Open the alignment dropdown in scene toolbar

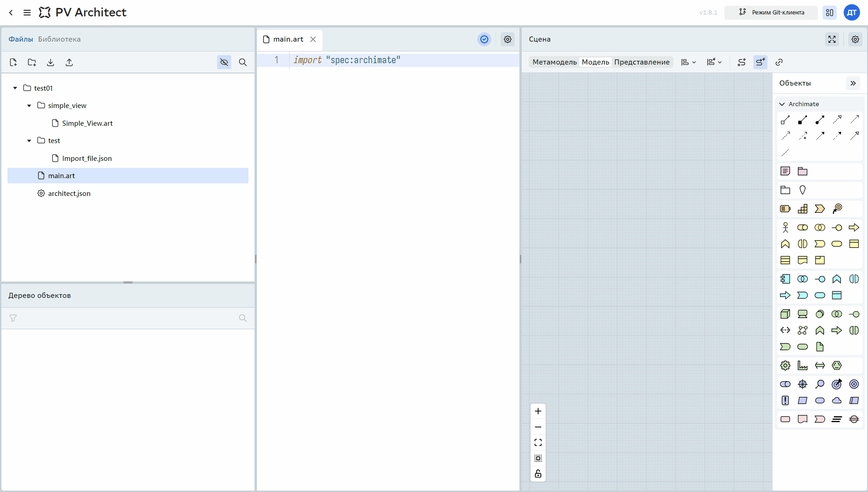click(x=689, y=62)
